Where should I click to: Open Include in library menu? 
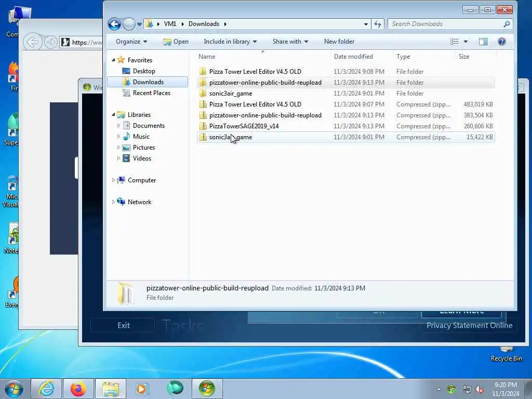pos(230,42)
